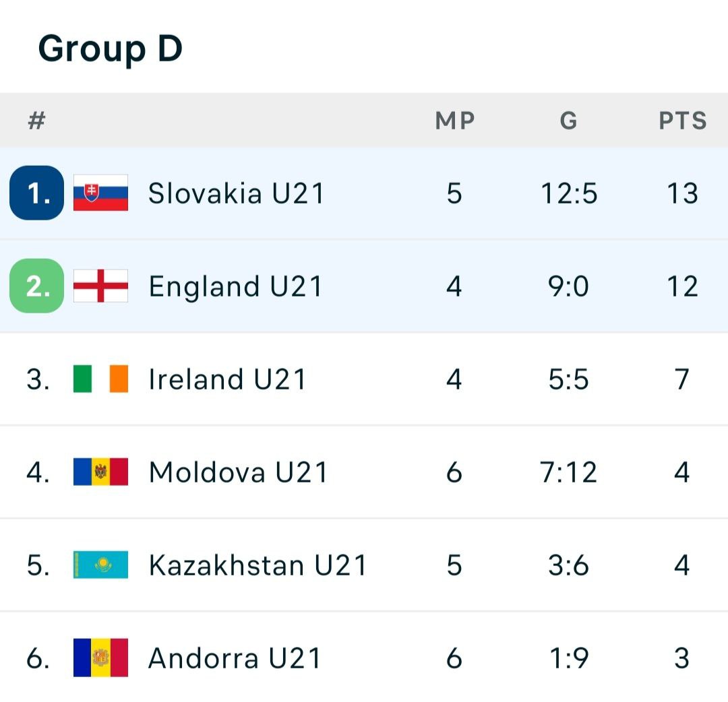
Task: Click the Andorra flag icon
Action: [100, 658]
